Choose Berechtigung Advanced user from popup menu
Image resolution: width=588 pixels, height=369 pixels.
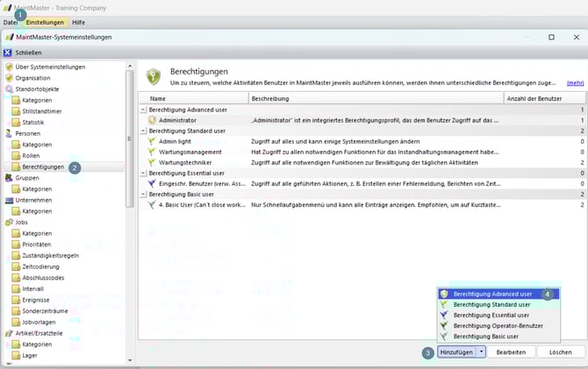coord(498,294)
